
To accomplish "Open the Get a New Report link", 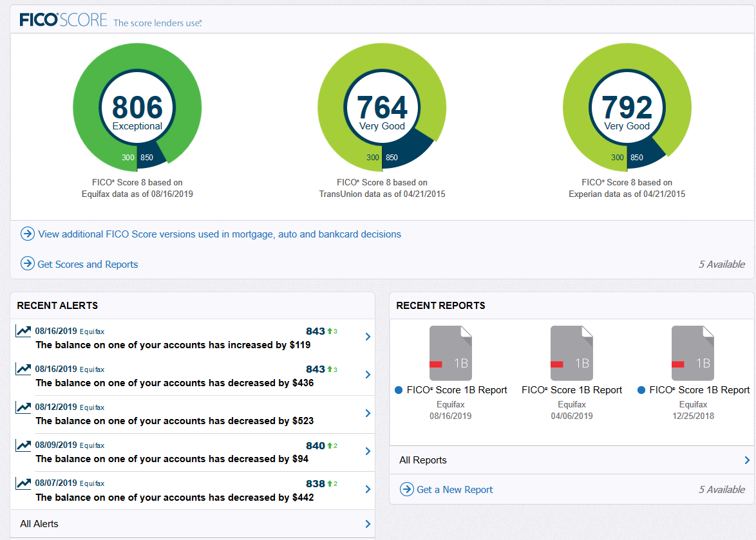I will (x=455, y=490).
